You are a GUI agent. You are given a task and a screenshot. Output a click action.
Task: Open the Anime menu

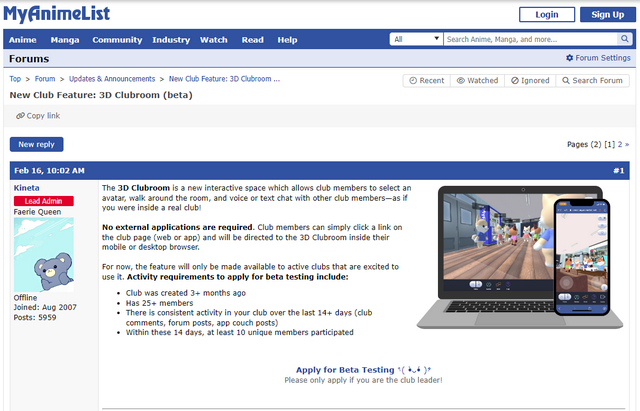pyautogui.click(x=22, y=40)
